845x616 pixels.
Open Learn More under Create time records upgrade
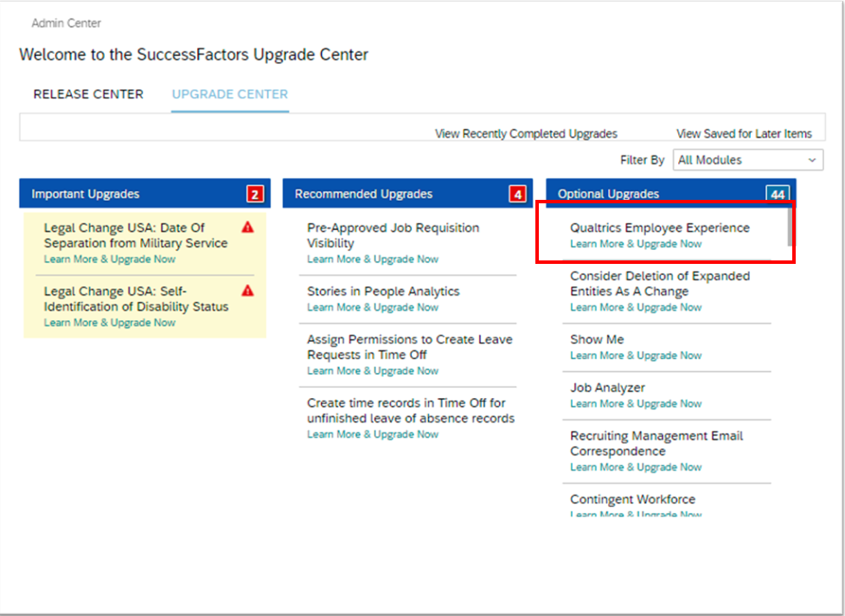click(373, 434)
